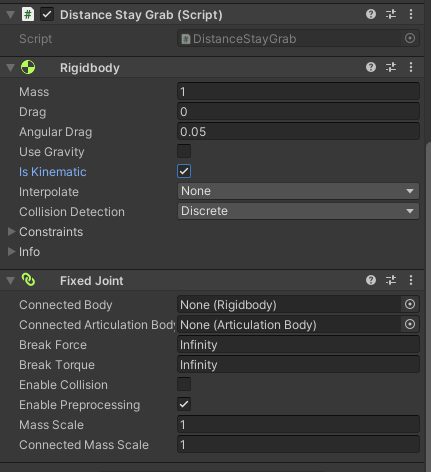The height and width of the screenshot is (472, 431).
Task: Open Fixed Joint presets icon
Action: (x=391, y=280)
